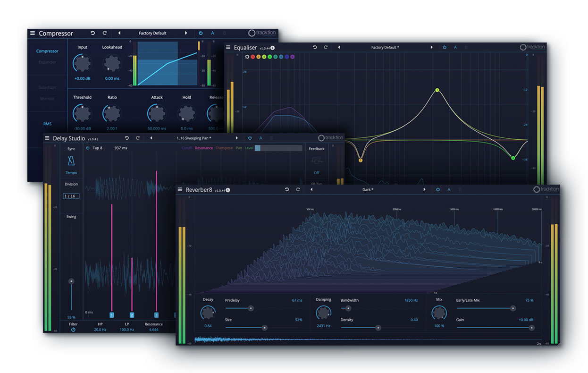588x373 pixels.
Task: Open the Reverber8 hamburger menu
Action: click(180, 189)
